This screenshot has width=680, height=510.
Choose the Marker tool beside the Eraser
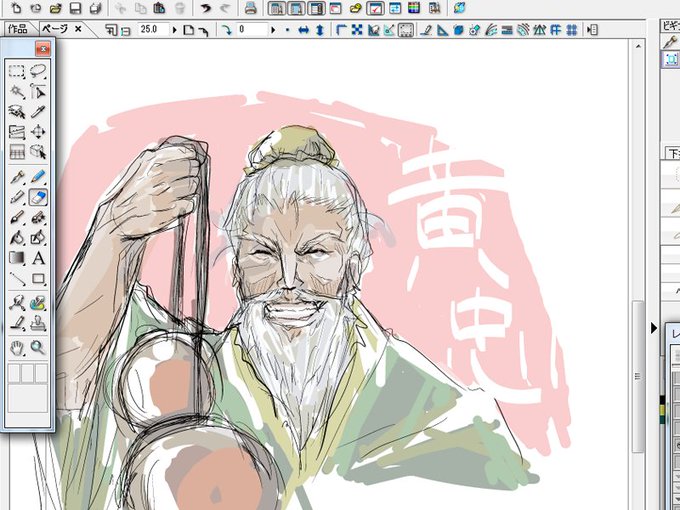click(17, 197)
